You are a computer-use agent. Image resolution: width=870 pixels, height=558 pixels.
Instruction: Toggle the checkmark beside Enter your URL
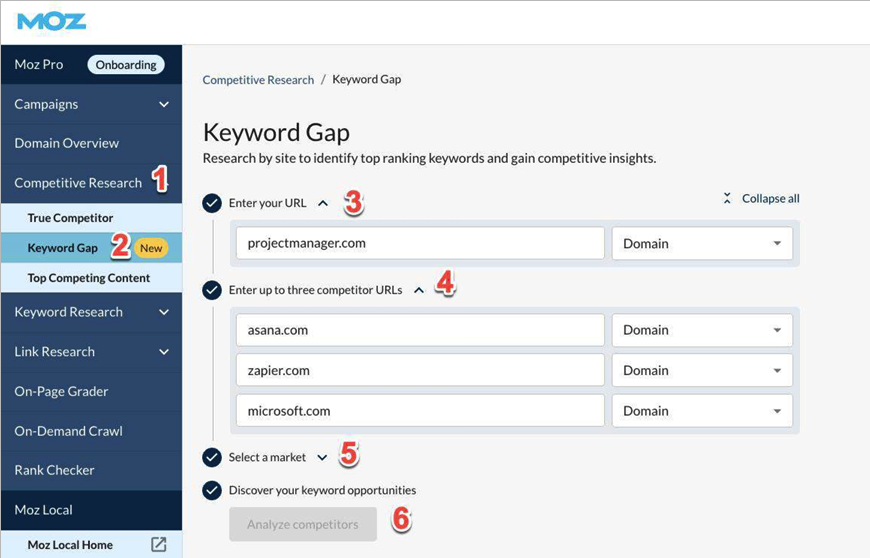212,203
